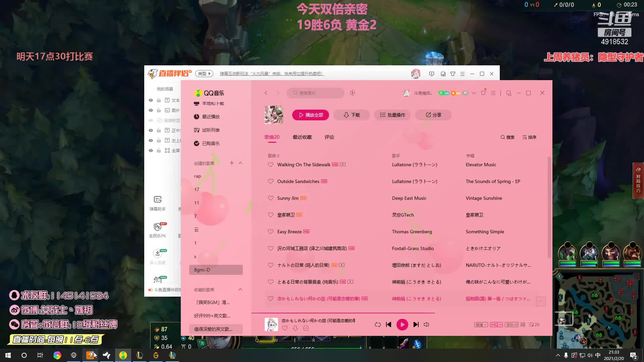Play MV for Walking On The Sidewalk
The width and height of the screenshot is (644, 362).
[x=342, y=165]
